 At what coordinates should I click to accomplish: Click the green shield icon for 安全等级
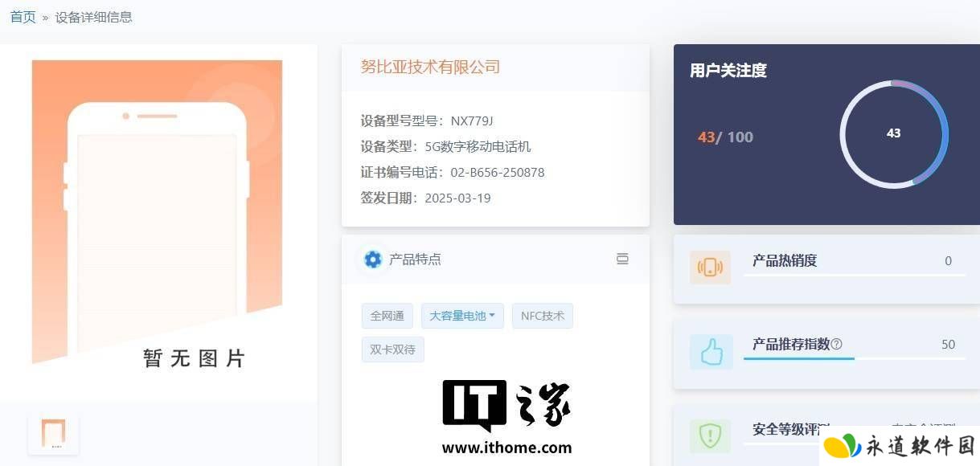(x=710, y=436)
